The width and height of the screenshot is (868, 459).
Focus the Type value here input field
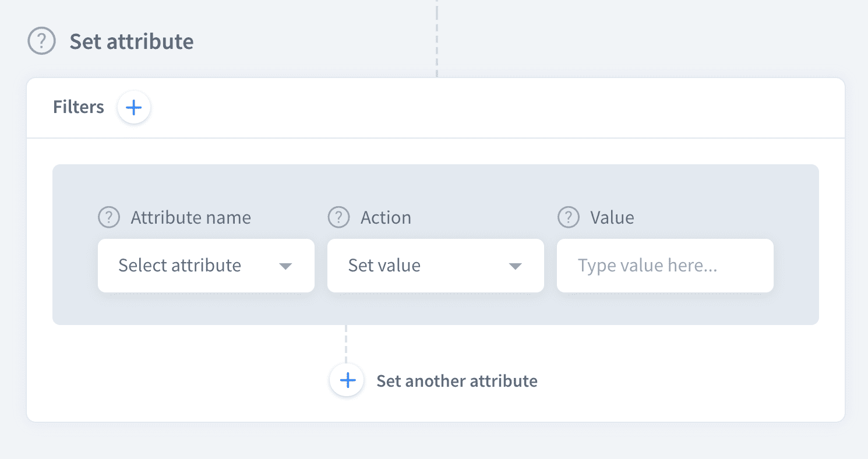click(x=664, y=266)
